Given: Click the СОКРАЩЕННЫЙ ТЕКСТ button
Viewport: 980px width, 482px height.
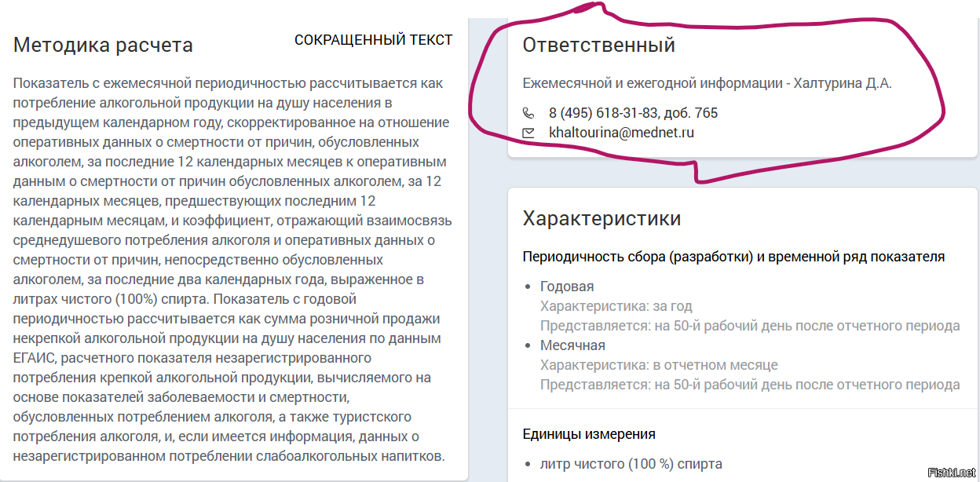Looking at the screenshot, I should [373, 40].
